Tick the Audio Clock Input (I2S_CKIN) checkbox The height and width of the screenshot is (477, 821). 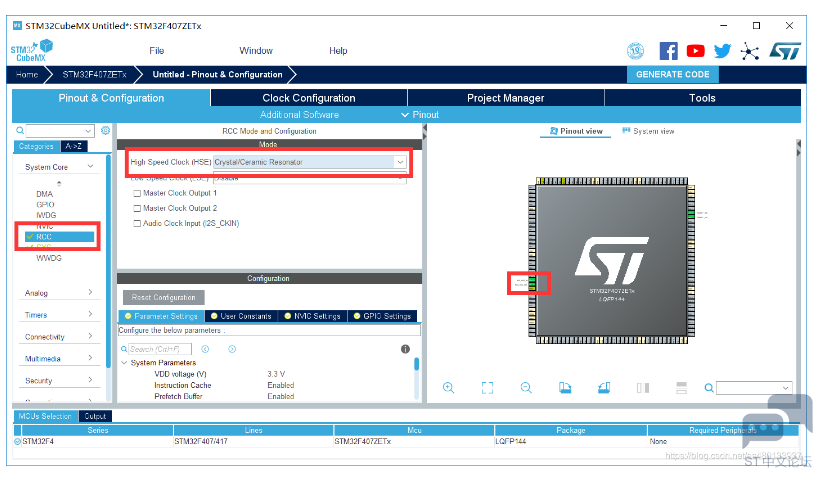(137, 223)
